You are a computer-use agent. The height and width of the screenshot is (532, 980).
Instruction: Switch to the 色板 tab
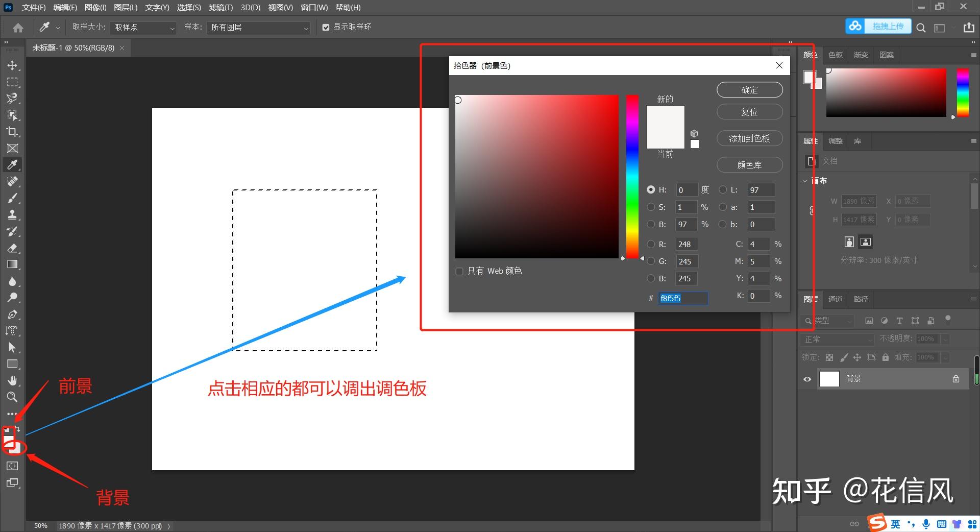pyautogui.click(x=836, y=55)
